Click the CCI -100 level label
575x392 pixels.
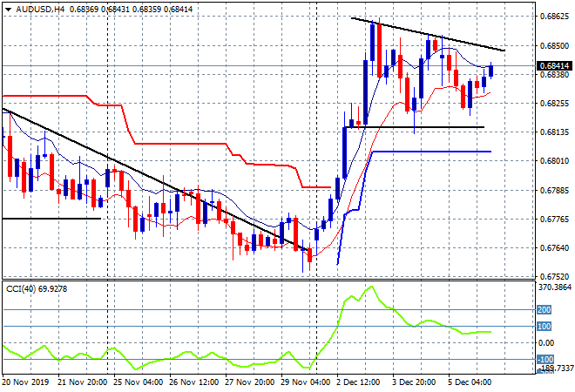[x=545, y=360]
